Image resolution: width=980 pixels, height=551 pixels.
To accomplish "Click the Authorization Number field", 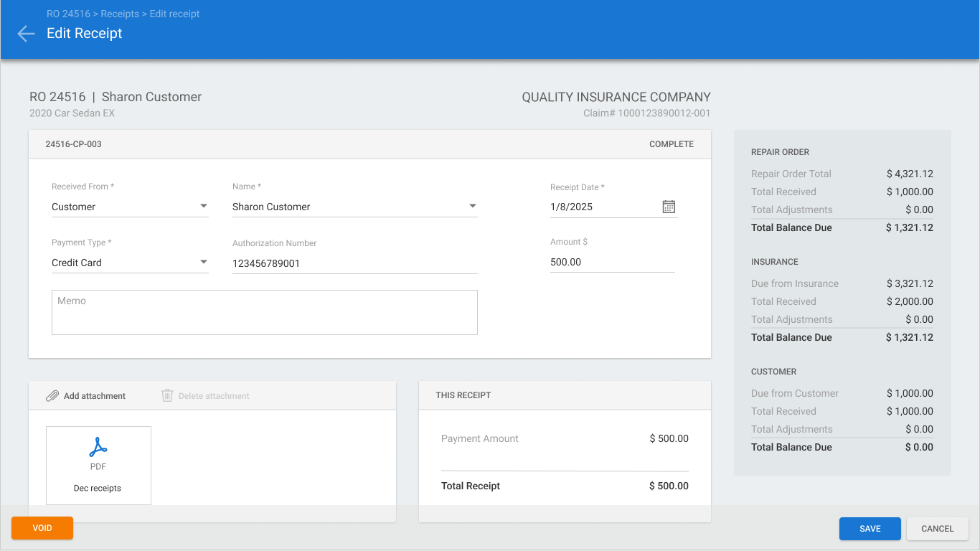I will 355,263.
